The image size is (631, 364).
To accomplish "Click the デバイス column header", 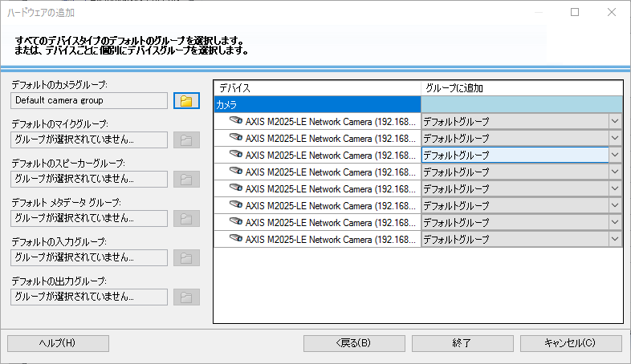I will [x=317, y=88].
